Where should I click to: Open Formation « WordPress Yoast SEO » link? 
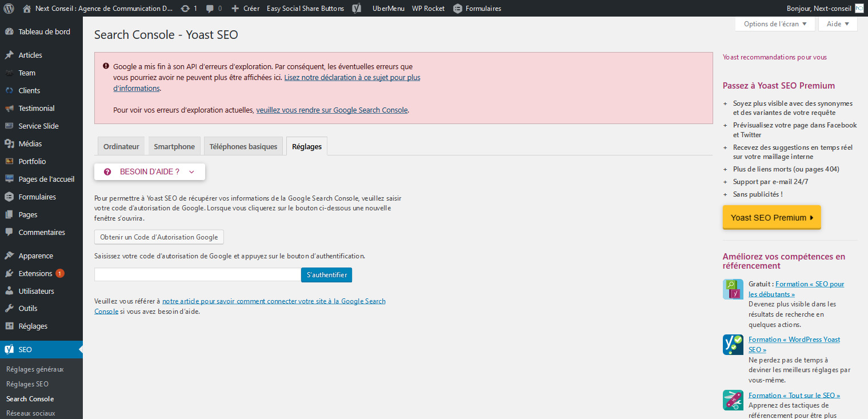(794, 344)
